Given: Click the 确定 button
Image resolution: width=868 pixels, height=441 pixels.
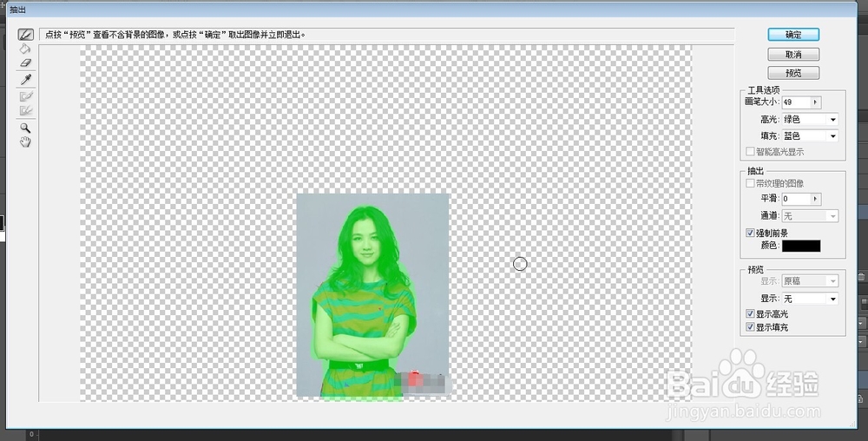Looking at the screenshot, I should pyautogui.click(x=793, y=35).
